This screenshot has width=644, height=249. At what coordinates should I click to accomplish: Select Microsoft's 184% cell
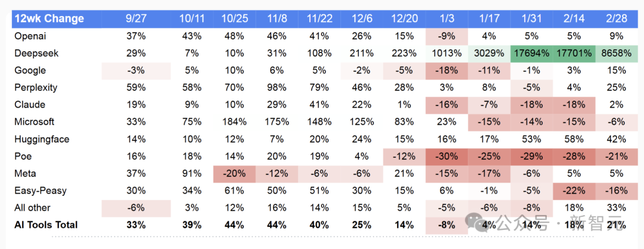(x=234, y=122)
